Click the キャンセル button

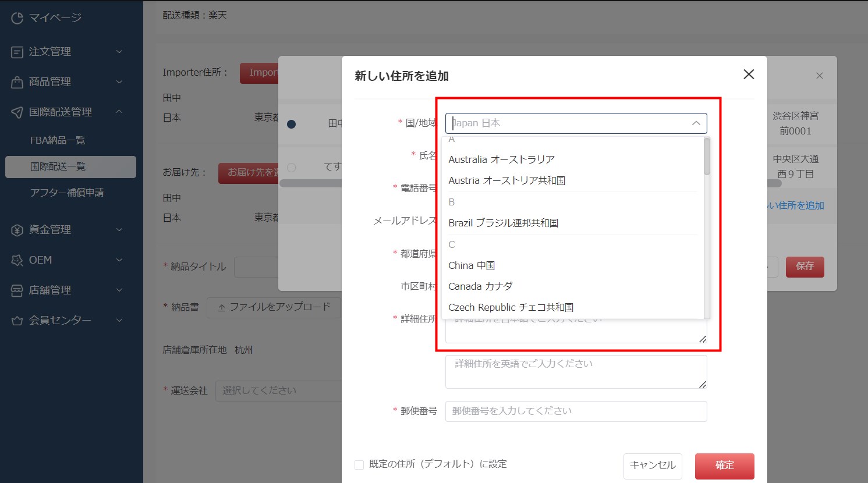click(x=653, y=466)
